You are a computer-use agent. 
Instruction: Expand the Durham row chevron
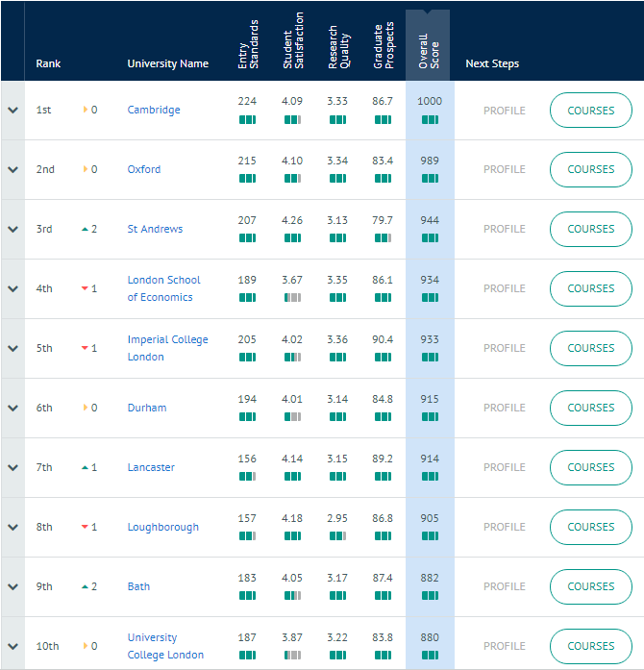12,408
